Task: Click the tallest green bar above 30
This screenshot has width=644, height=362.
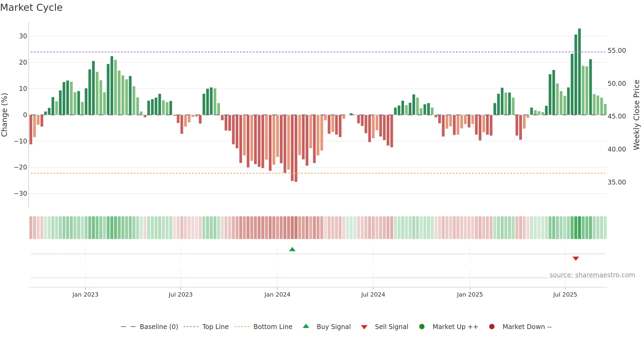Action: (579, 72)
